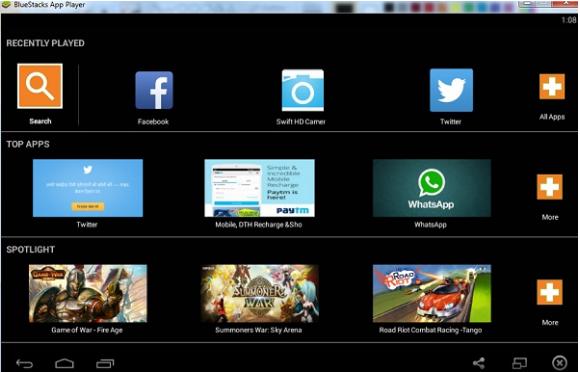
Task: Tap the Android back arrow
Action: pos(24,363)
